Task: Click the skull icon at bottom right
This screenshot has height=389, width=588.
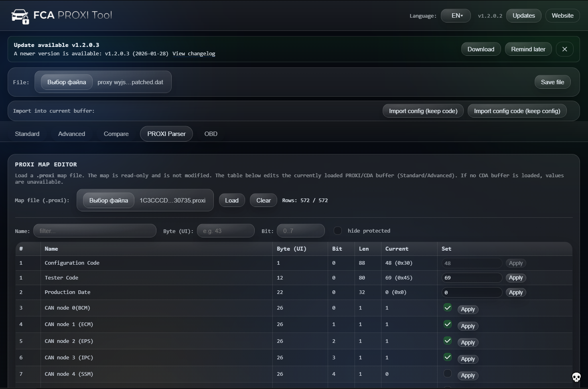Action: (x=576, y=377)
